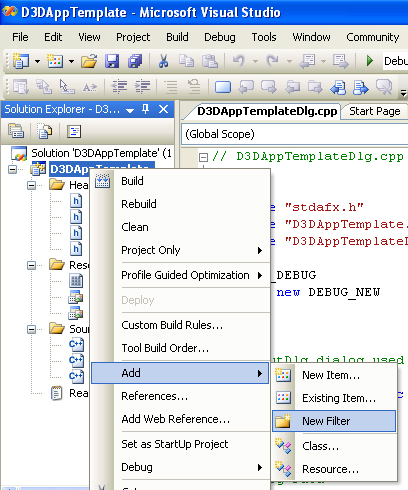Click the Navigate Backward icon
This screenshot has width=408, height=490.
coord(307,61)
